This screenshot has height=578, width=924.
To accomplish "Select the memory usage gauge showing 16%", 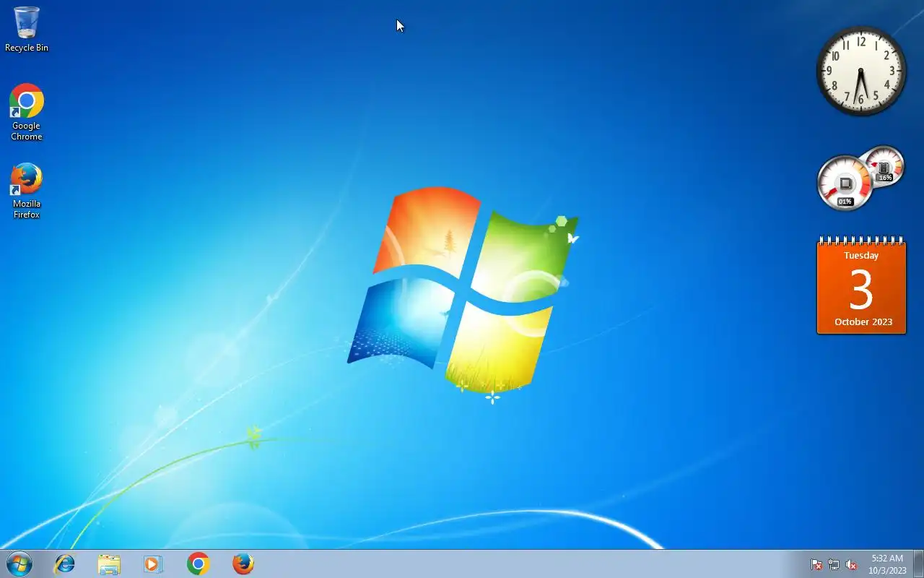I will coord(884,165).
